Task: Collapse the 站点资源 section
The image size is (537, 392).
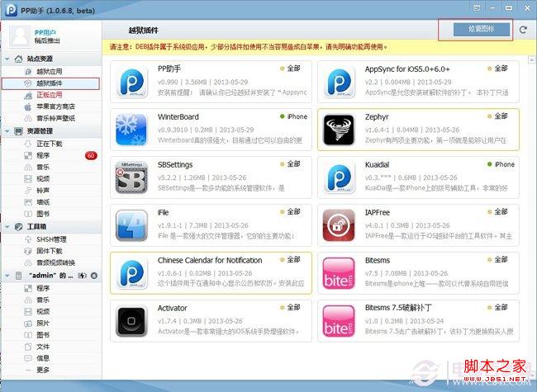Action: pyautogui.click(x=7, y=59)
